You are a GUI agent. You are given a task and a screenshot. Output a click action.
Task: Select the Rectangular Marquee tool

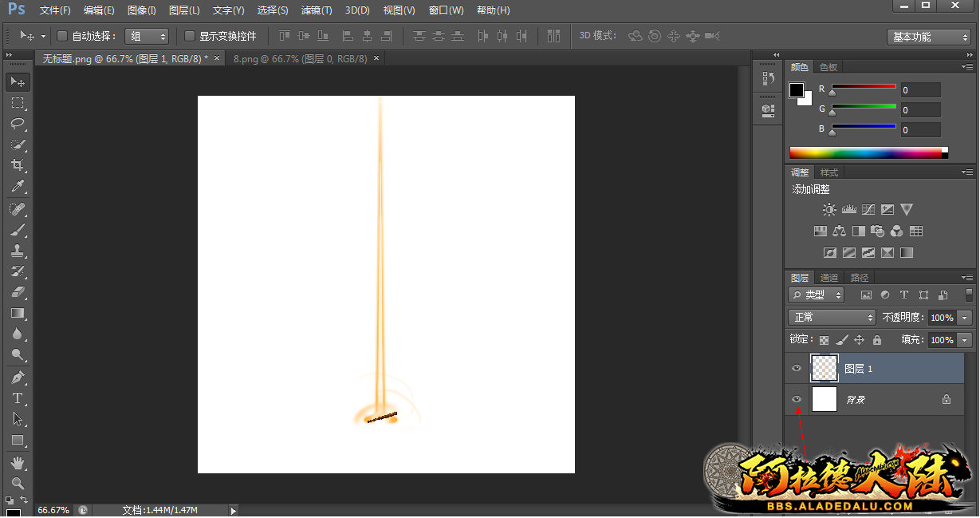click(18, 103)
